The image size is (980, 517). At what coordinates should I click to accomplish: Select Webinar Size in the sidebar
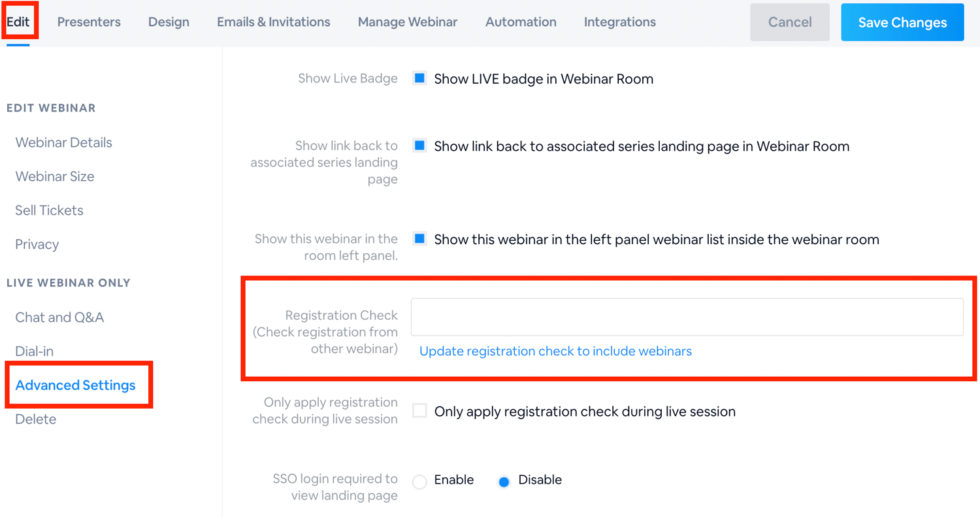pos(54,176)
